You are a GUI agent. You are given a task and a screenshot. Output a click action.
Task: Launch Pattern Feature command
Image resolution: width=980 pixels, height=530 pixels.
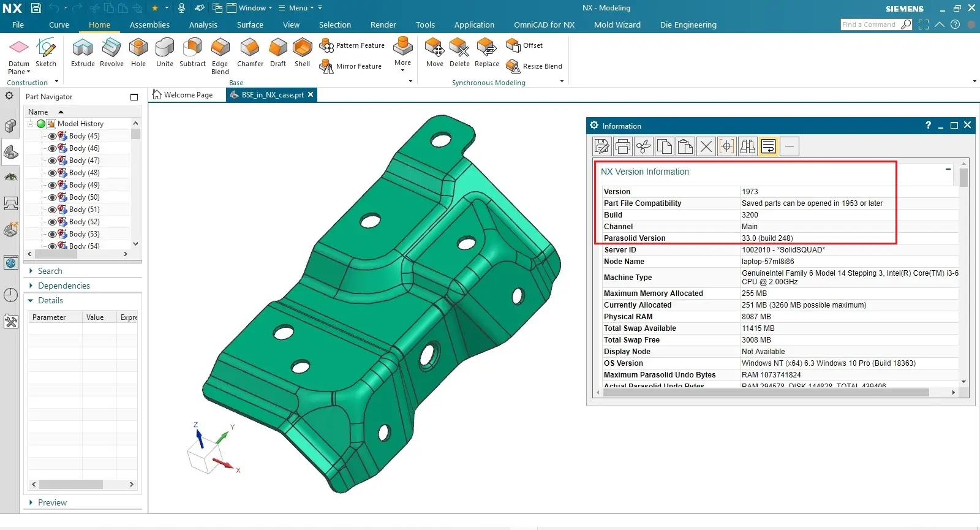click(352, 45)
